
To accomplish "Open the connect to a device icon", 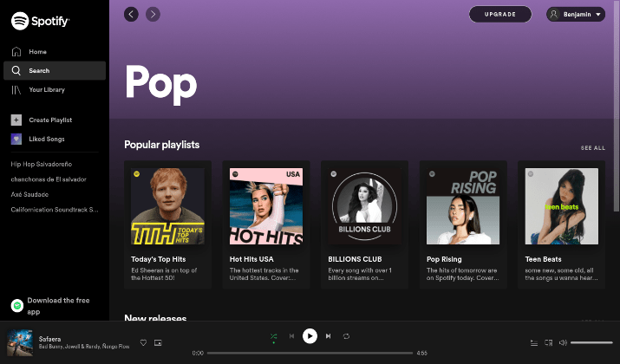I will (548, 342).
